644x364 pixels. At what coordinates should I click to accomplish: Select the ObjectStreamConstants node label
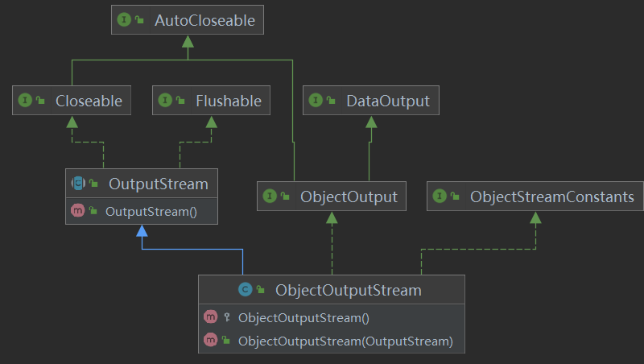pyautogui.click(x=551, y=196)
